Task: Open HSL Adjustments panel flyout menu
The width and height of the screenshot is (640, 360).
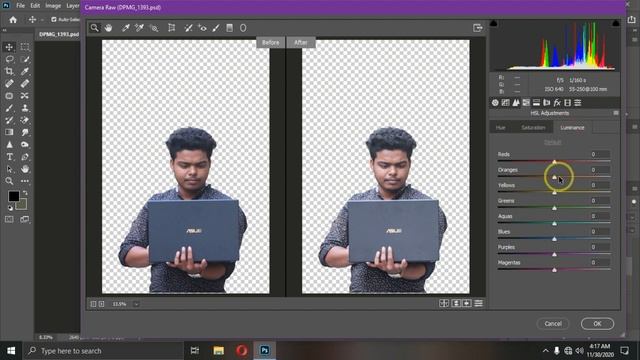Action: coord(616,113)
